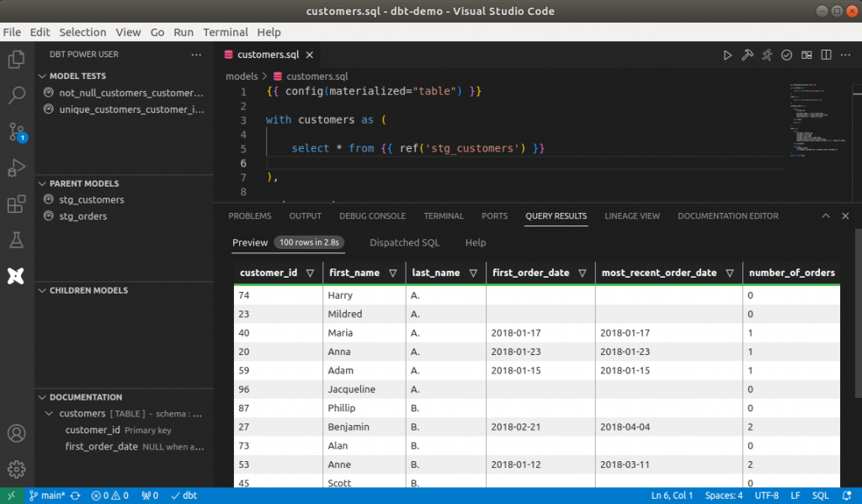Click the dbt status item
This screenshot has height=504, width=862.
[x=184, y=496]
